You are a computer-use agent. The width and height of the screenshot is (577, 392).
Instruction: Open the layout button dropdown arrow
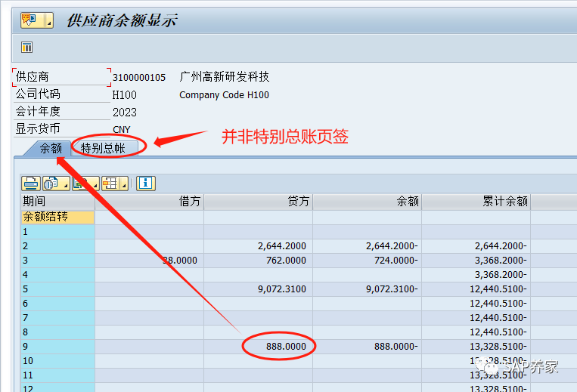click(x=124, y=184)
